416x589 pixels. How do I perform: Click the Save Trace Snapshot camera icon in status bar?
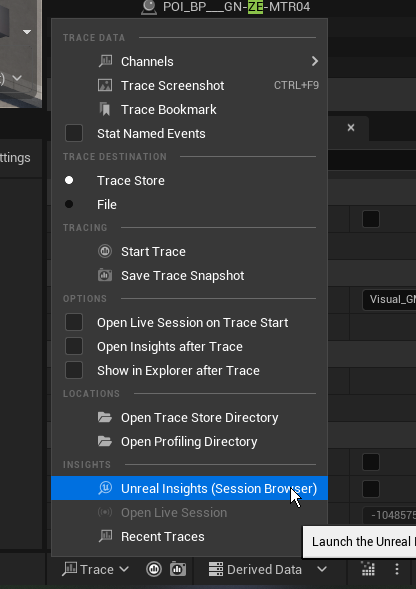(178, 569)
